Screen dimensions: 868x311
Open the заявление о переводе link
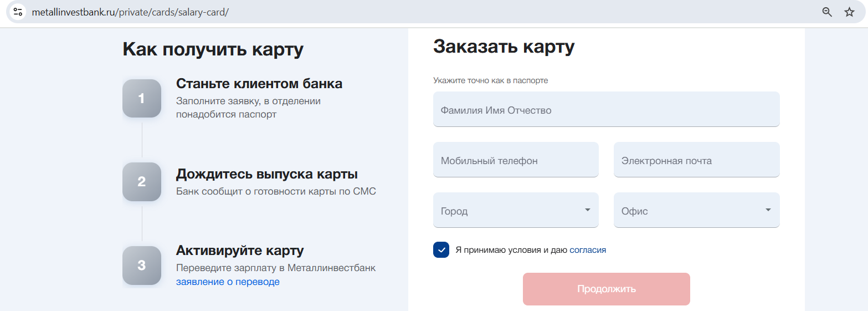click(228, 282)
